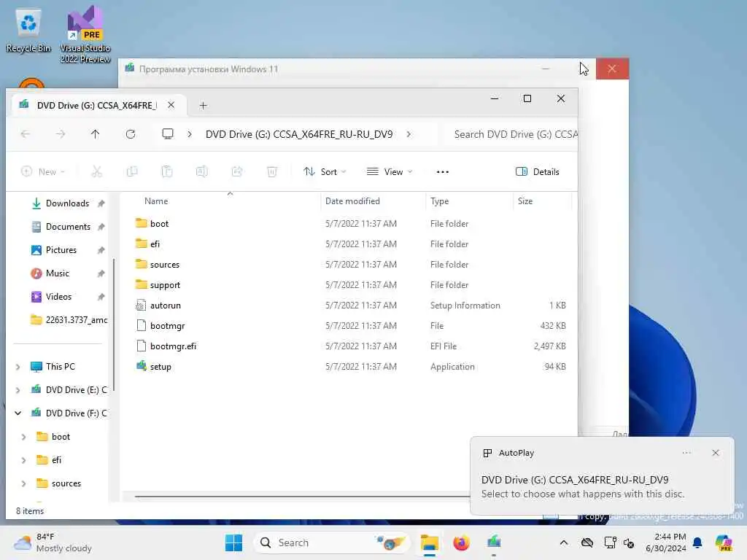Image resolution: width=747 pixels, height=560 pixels.
Task: Navigate up one folder level
Action: click(96, 134)
